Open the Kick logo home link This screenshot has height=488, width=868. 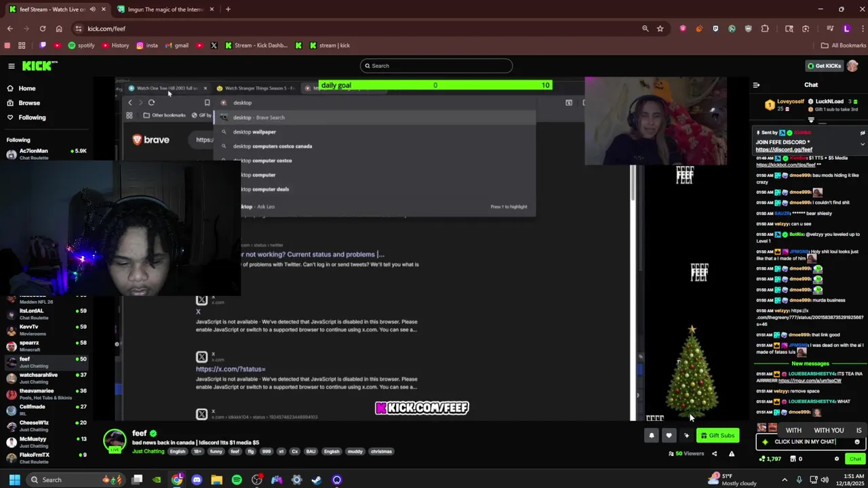pyautogui.click(x=40, y=66)
